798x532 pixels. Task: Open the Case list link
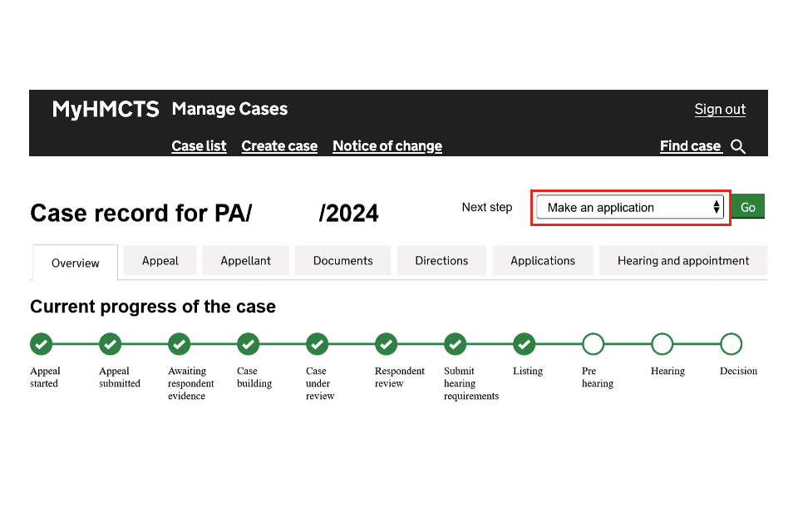pos(199,146)
